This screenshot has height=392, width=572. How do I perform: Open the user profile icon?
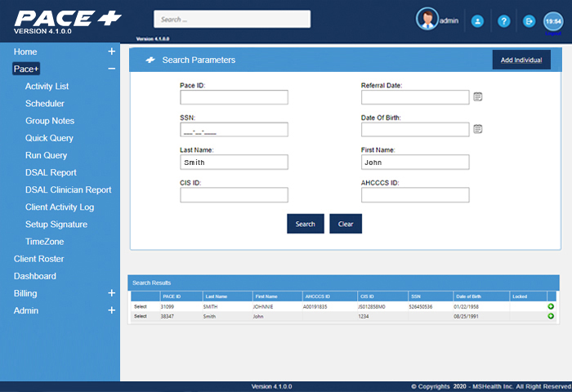(477, 21)
